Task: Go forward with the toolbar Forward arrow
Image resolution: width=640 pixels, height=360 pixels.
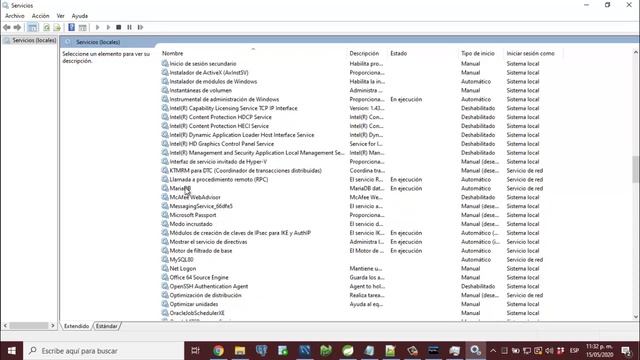Action: (17, 27)
